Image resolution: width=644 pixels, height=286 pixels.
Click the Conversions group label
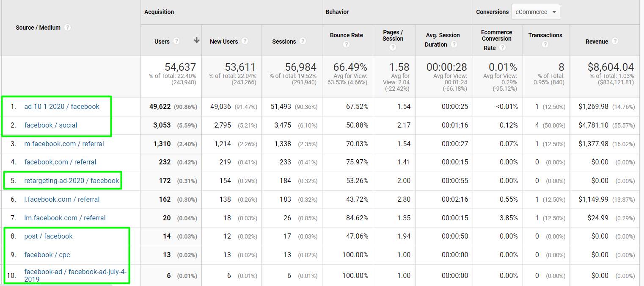(493, 12)
